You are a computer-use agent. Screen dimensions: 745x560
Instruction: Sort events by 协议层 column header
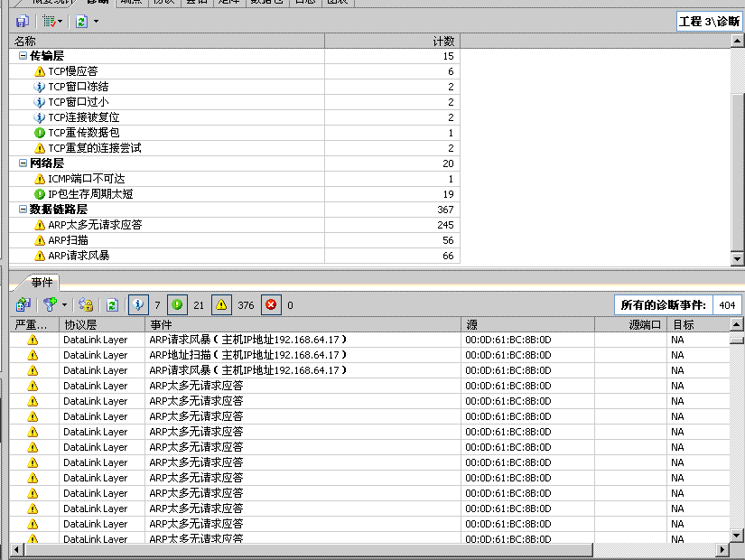pyautogui.click(x=102, y=324)
